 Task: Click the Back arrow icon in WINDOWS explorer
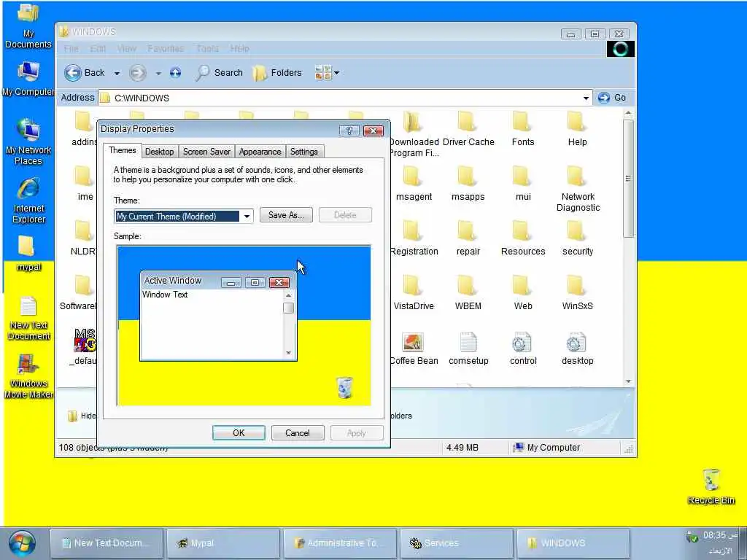(x=73, y=73)
